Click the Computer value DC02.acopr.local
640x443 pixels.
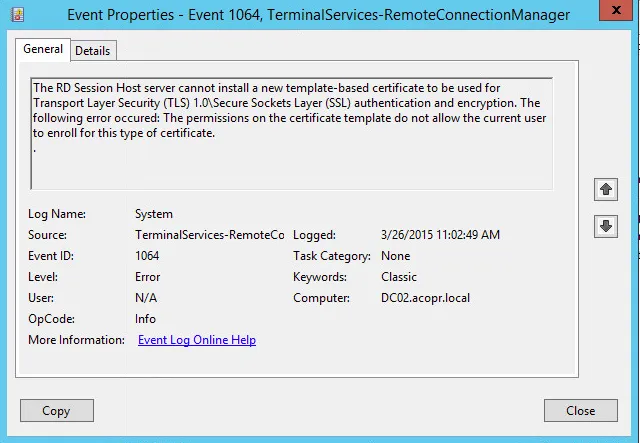coord(425,298)
